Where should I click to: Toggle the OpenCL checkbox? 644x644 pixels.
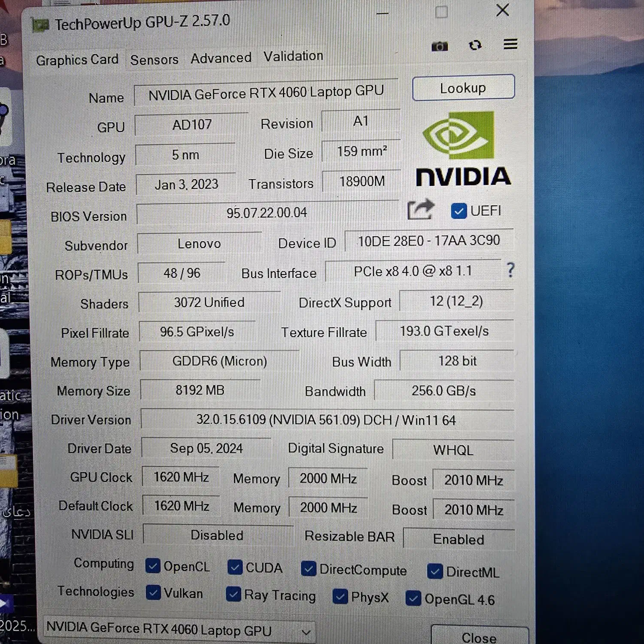point(153,566)
